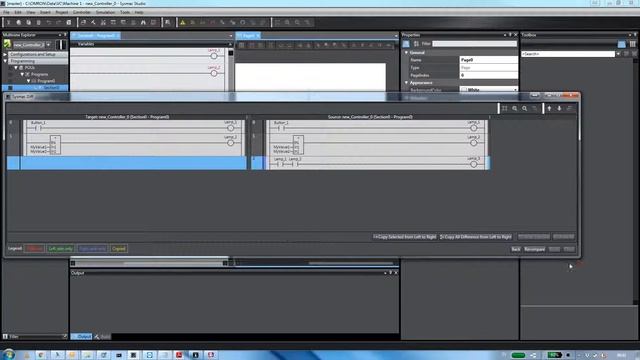Screen dimensions: 640x360
Task: Click the Back button in Sysmac Diff
Action: [516, 249]
